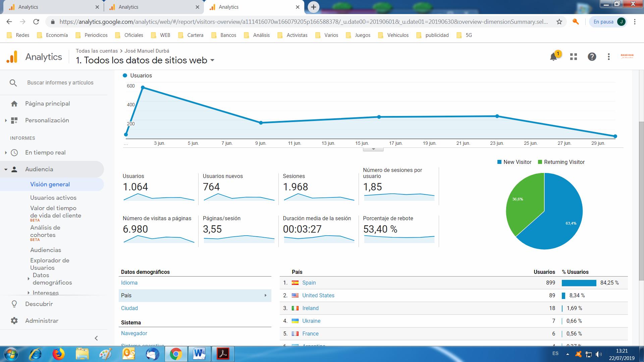This screenshot has height=362, width=644.
Task: Click the Descubrir lightbulb icon
Action: point(14,304)
